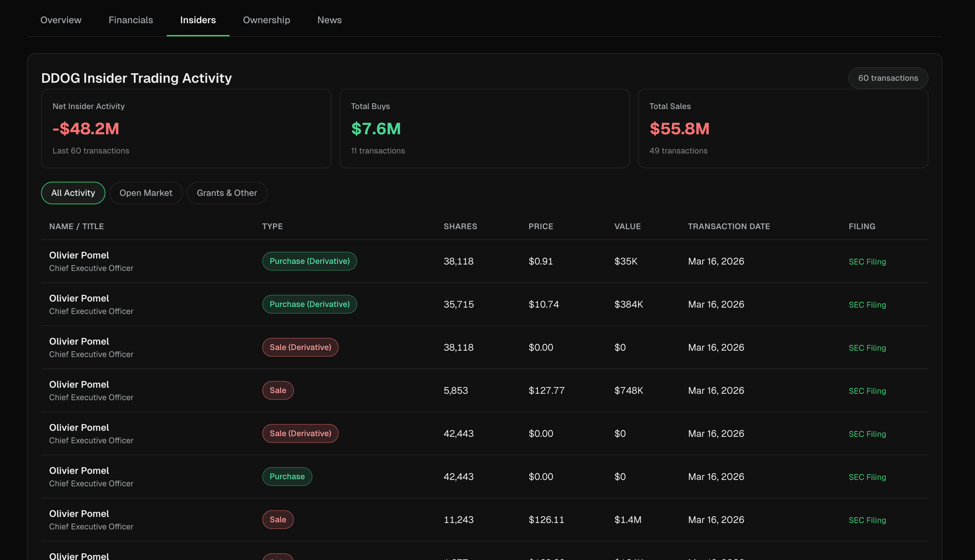Click the $748K value cell

(x=629, y=390)
